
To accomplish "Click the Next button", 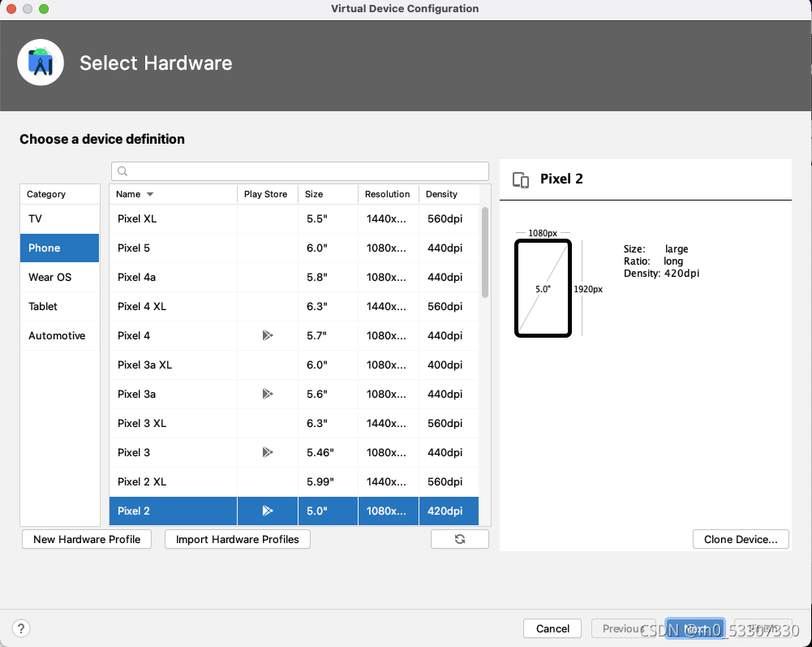I will tap(694, 628).
